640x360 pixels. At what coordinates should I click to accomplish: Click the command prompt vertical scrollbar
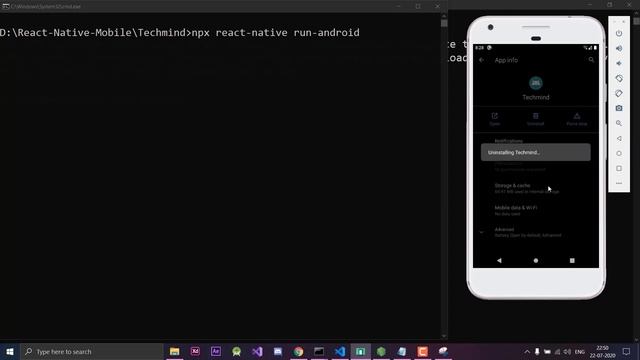(x=444, y=176)
